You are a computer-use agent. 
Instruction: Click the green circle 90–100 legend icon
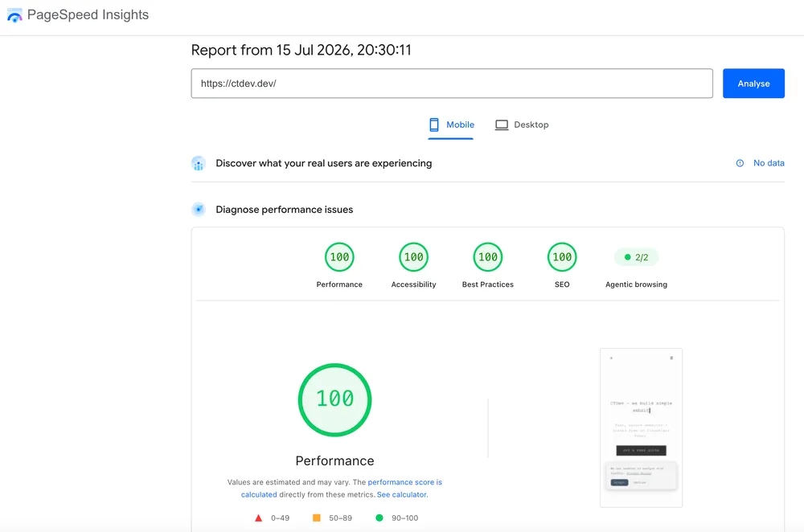point(379,518)
